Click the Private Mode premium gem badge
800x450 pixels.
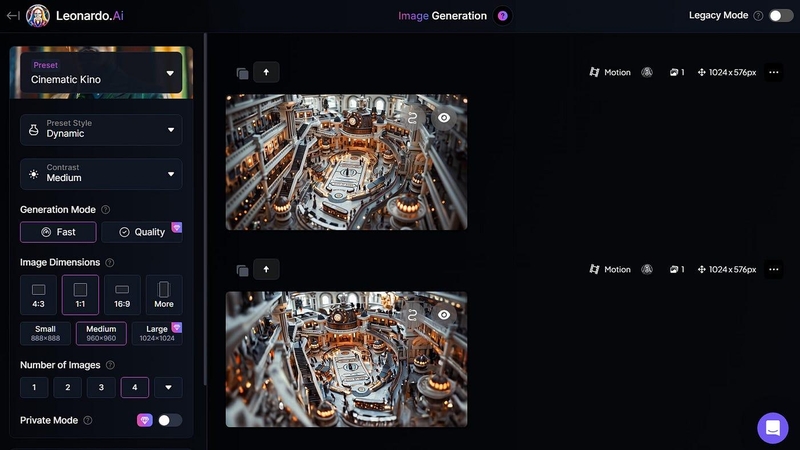pos(144,420)
